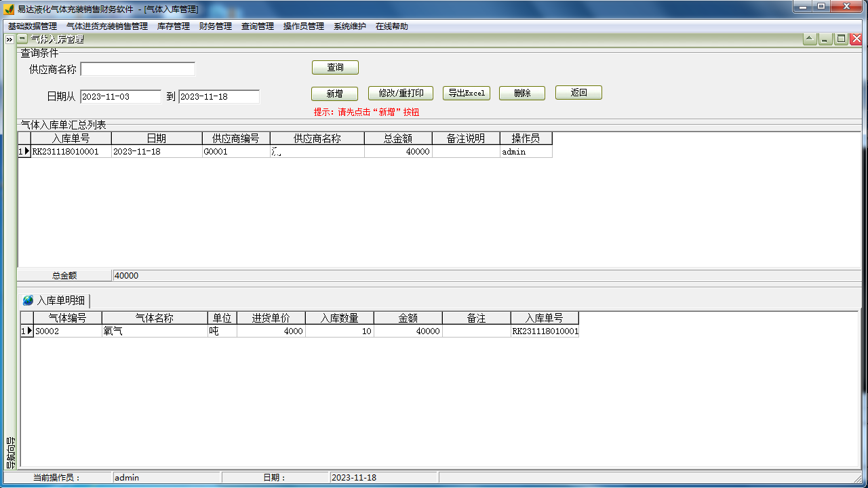Click the roll-up triangle icon in panel header
The height and width of the screenshot is (488, 868).
click(810, 39)
